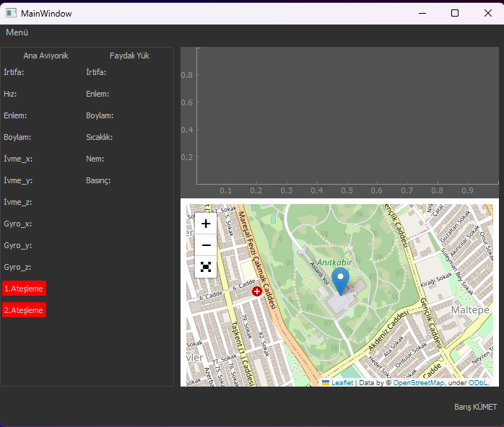This screenshot has height=427, width=504.
Task: Click the Maltepe label on map
Action: (x=470, y=310)
